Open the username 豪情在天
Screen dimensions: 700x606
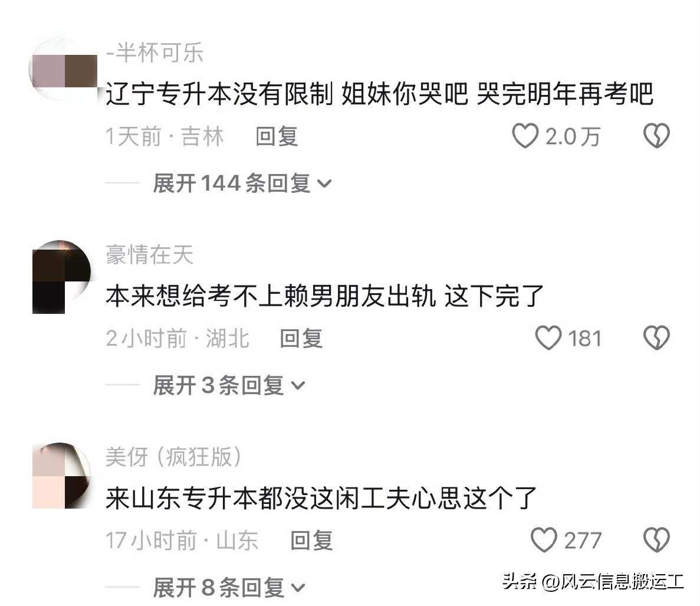point(150,255)
